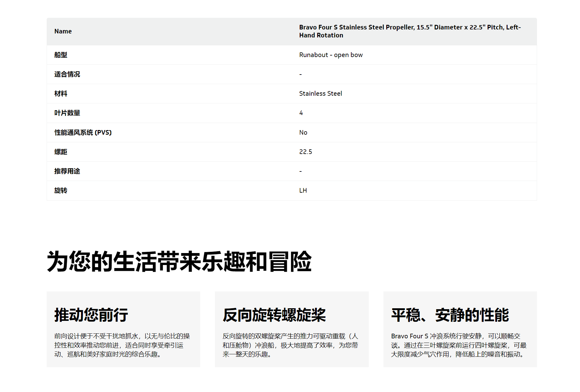Click the 船型 row label

(x=61, y=55)
